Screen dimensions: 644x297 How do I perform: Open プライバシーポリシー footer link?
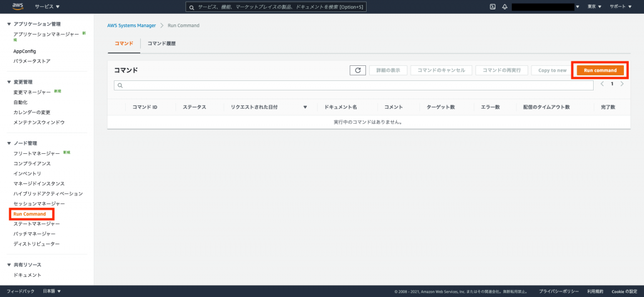tap(559, 291)
